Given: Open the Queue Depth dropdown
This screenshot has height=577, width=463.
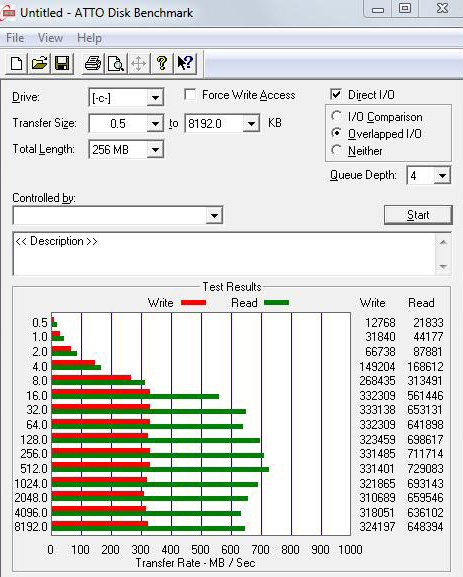Looking at the screenshot, I should [x=442, y=176].
